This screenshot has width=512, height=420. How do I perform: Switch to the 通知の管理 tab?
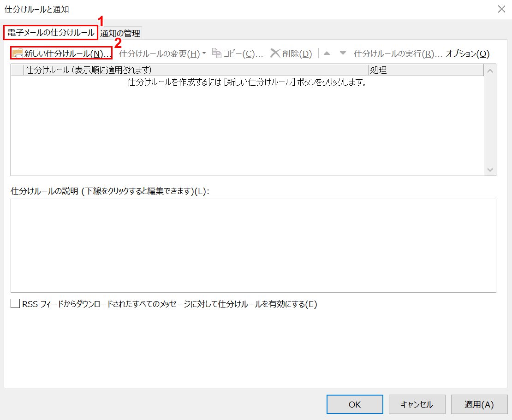pos(120,33)
